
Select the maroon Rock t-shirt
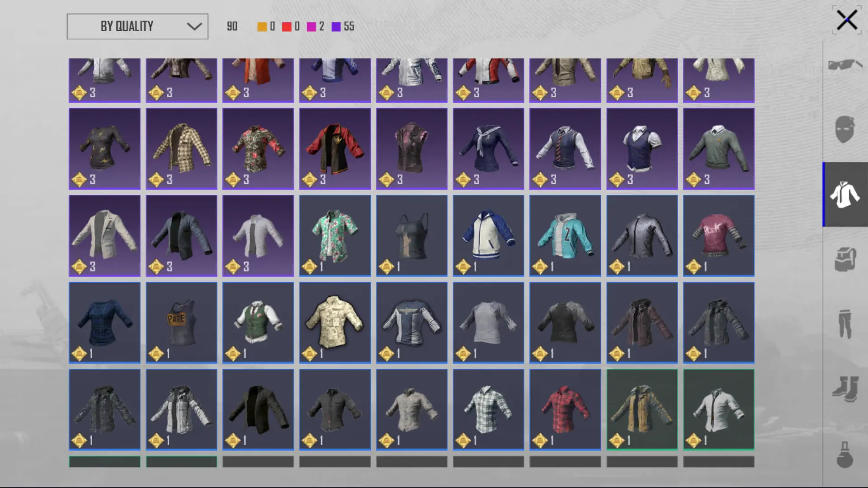click(x=719, y=235)
